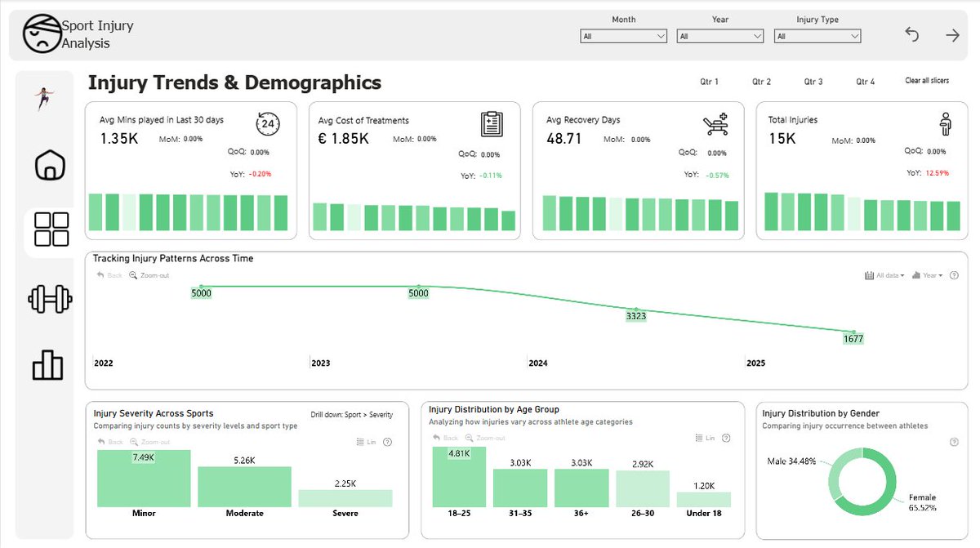The image size is (980, 548).
Task: Open help icon in timeline chart
Action: pyautogui.click(x=955, y=275)
